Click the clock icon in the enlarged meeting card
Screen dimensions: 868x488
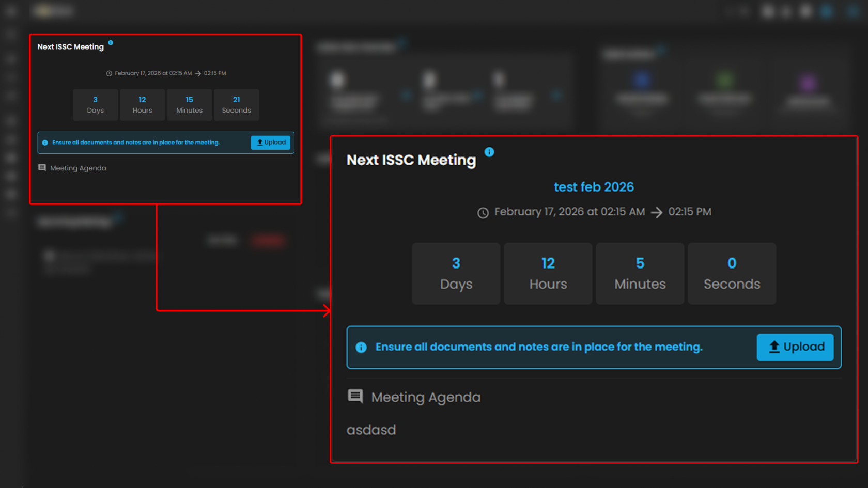[x=483, y=213]
